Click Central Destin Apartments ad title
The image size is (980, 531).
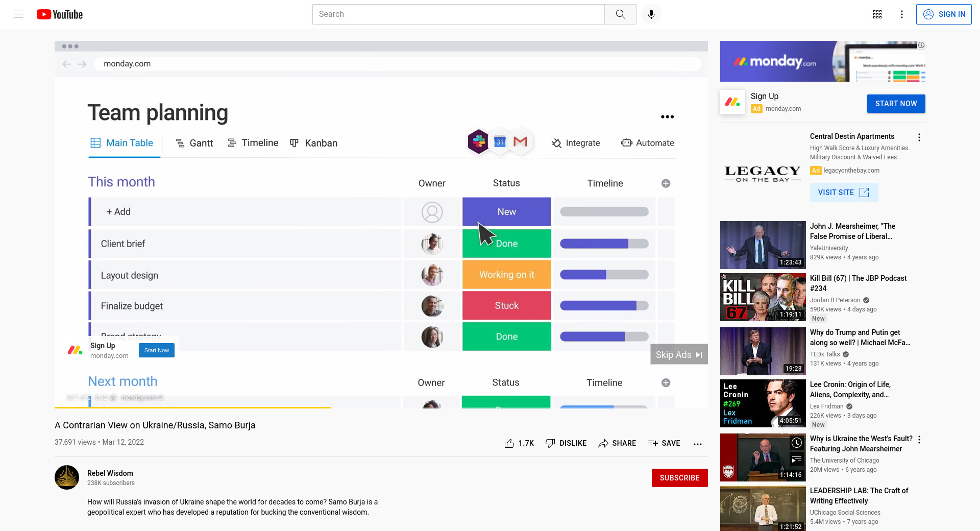(x=852, y=136)
